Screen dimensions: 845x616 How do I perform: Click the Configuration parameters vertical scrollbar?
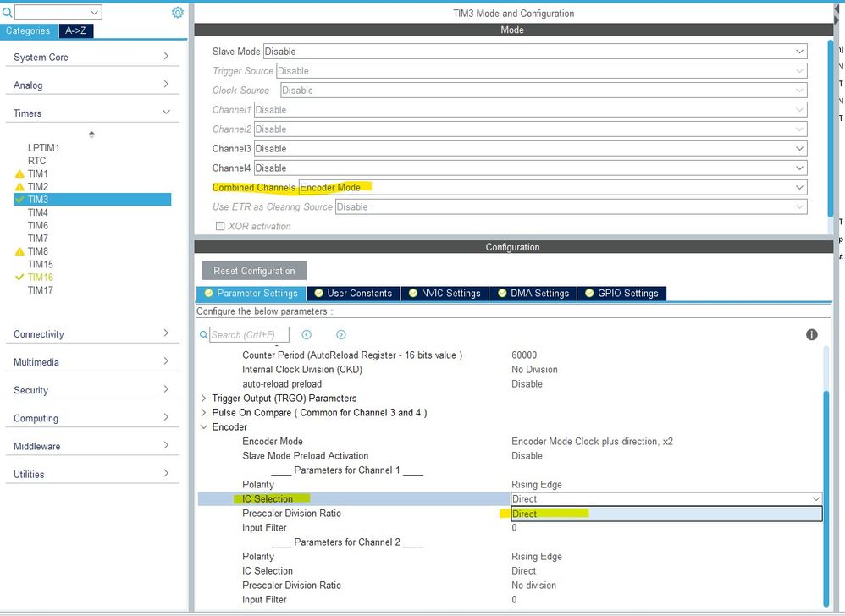(826, 498)
